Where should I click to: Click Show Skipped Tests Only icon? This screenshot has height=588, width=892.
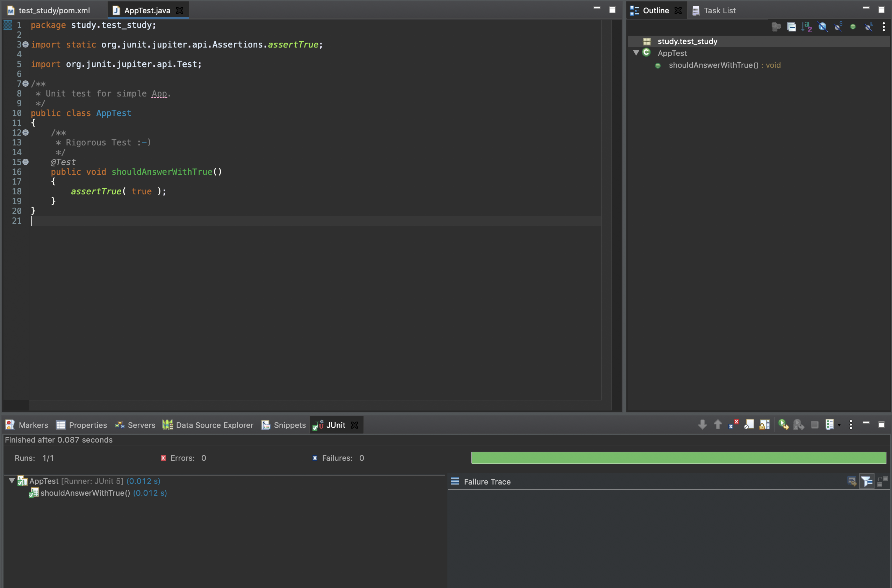tap(749, 424)
